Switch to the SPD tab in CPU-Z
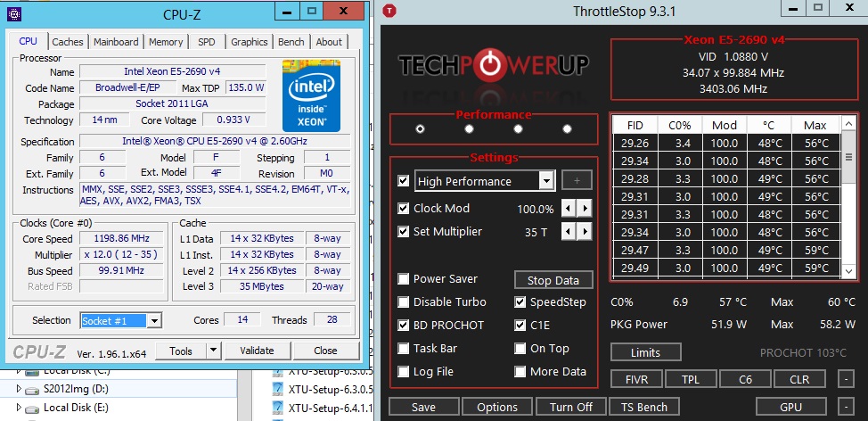The height and width of the screenshot is (421, 868). tap(207, 42)
